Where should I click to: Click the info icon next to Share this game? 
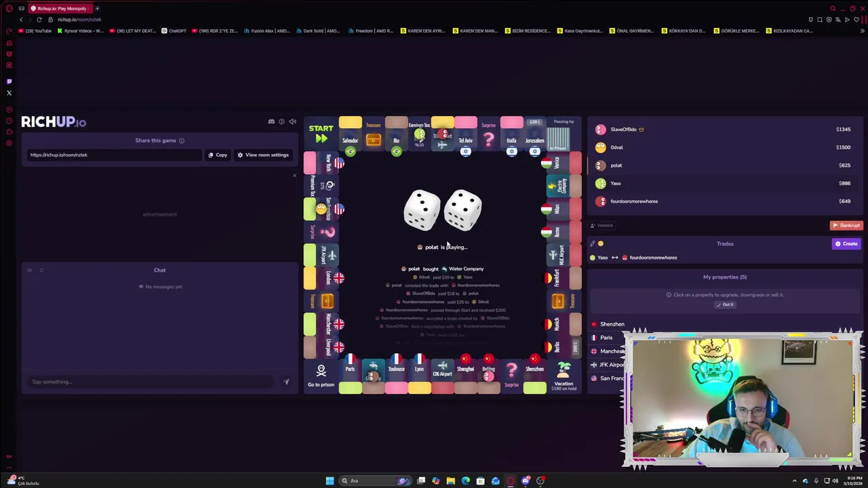click(181, 140)
